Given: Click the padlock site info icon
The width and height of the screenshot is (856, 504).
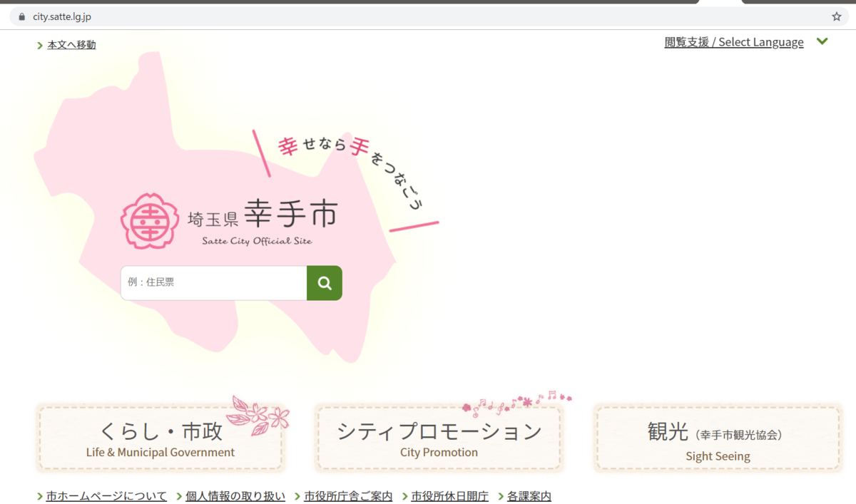Looking at the screenshot, I should pos(21,16).
